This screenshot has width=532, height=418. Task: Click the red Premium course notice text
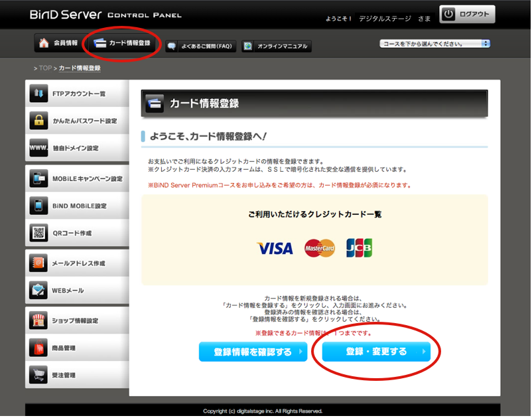point(279,185)
